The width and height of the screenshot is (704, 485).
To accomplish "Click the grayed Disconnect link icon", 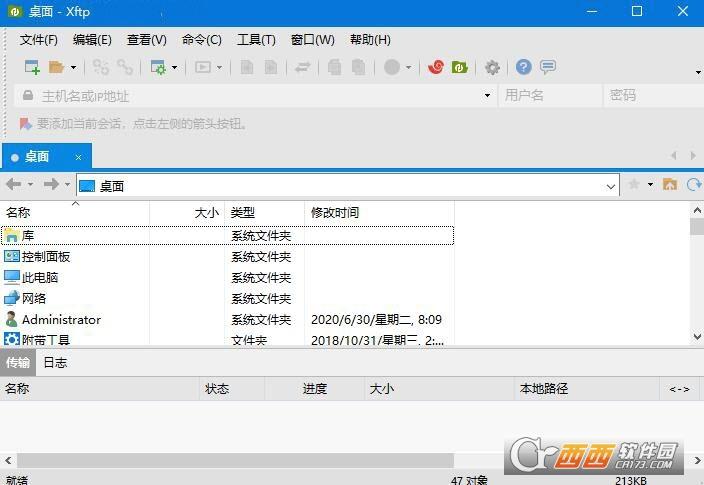I will pos(124,67).
